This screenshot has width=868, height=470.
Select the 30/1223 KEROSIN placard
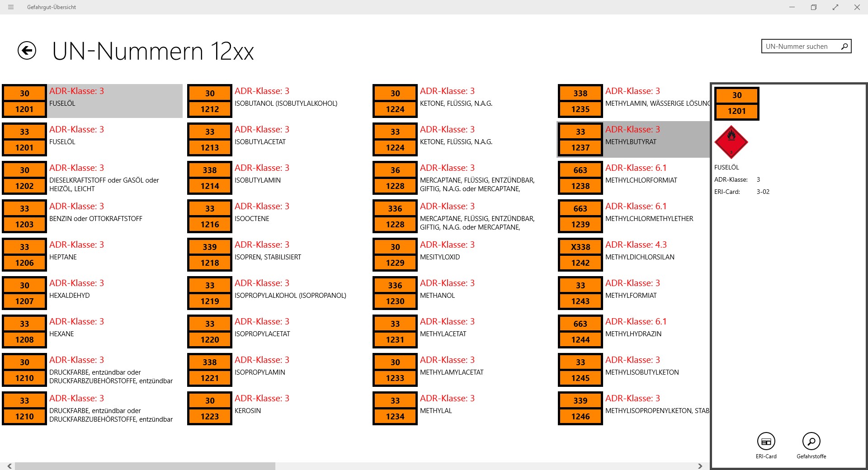(210, 409)
